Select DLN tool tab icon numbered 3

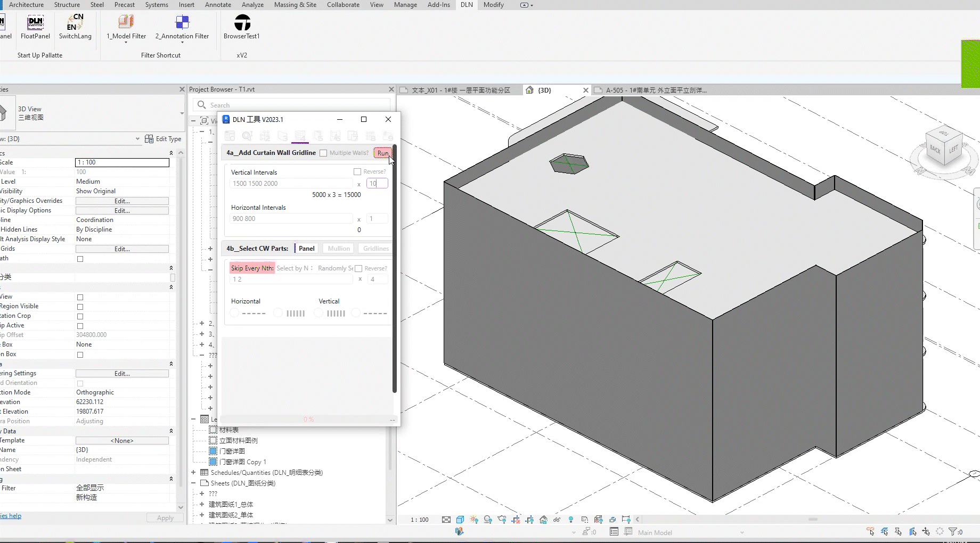tap(282, 136)
